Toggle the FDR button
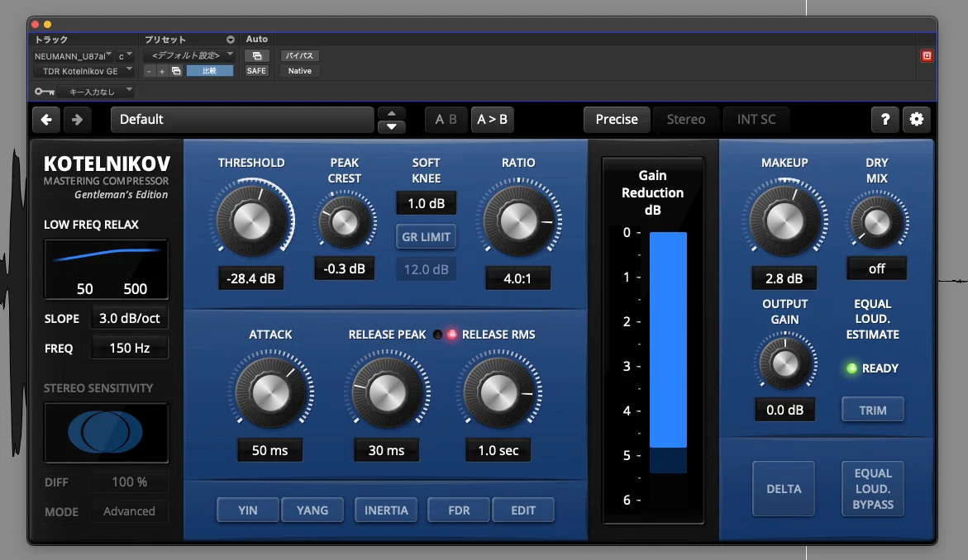 tap(459, 510)
